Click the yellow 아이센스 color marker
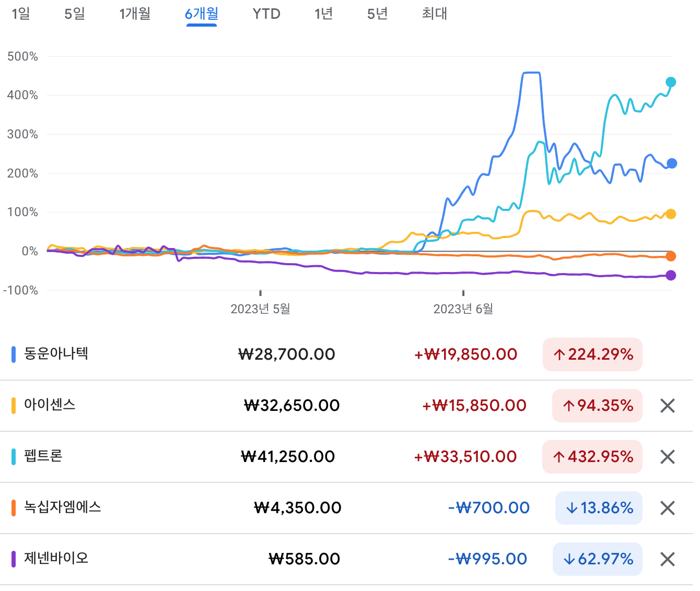This screenshot has width=700, height=591. pos(14,406)
